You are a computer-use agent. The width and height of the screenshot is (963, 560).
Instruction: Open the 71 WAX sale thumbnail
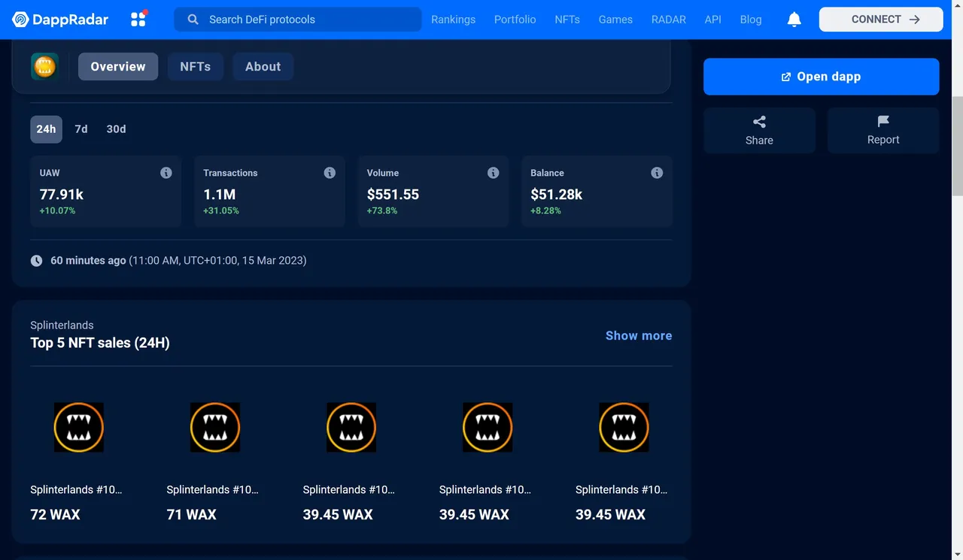[215, 427]
